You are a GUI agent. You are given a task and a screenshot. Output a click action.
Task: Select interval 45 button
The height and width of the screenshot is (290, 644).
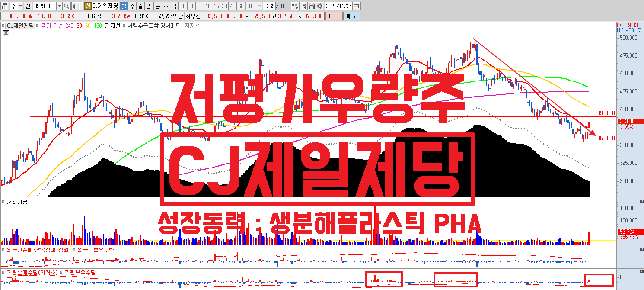click(232, 6)
